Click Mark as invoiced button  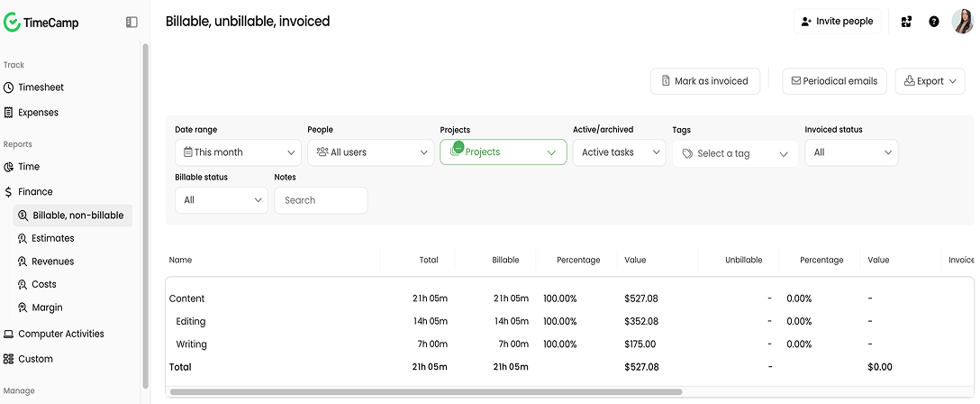(705, 81)
